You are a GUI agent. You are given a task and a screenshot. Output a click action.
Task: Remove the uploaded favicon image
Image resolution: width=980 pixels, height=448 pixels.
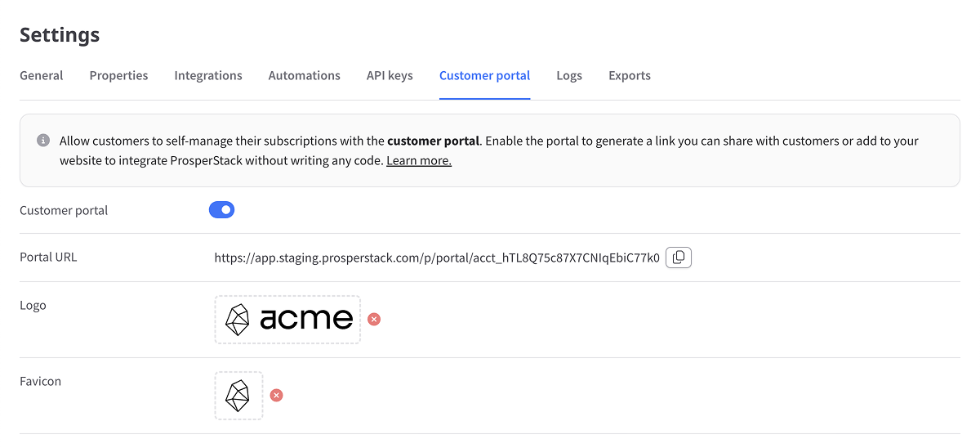click(277, 396)
